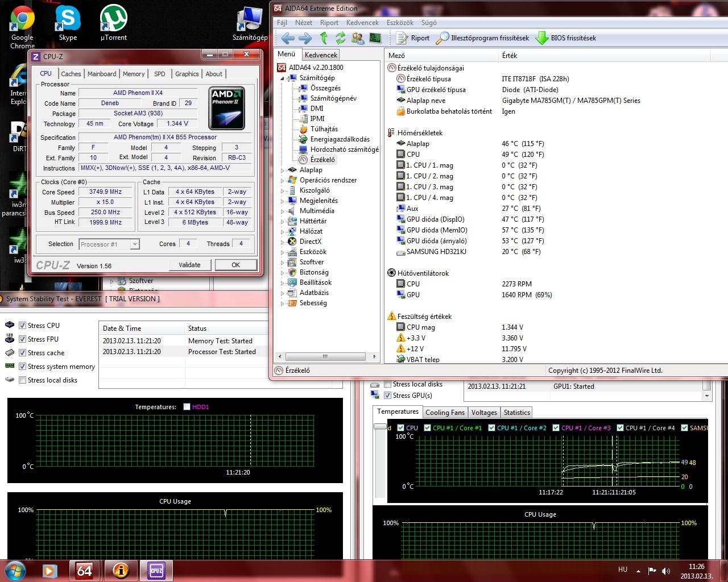Select Érzékelő in the AIDA64 tree

click(x=322, y=160)
